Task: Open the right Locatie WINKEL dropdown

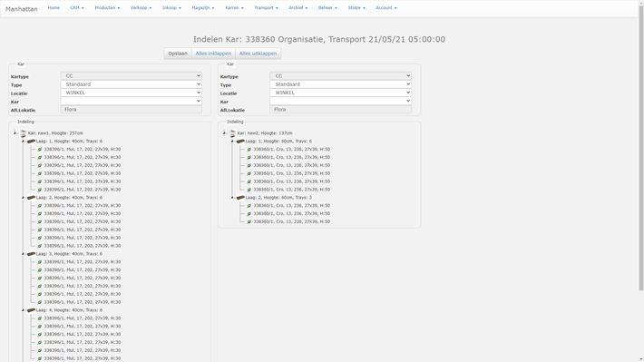Action: [x=340, y=93]
